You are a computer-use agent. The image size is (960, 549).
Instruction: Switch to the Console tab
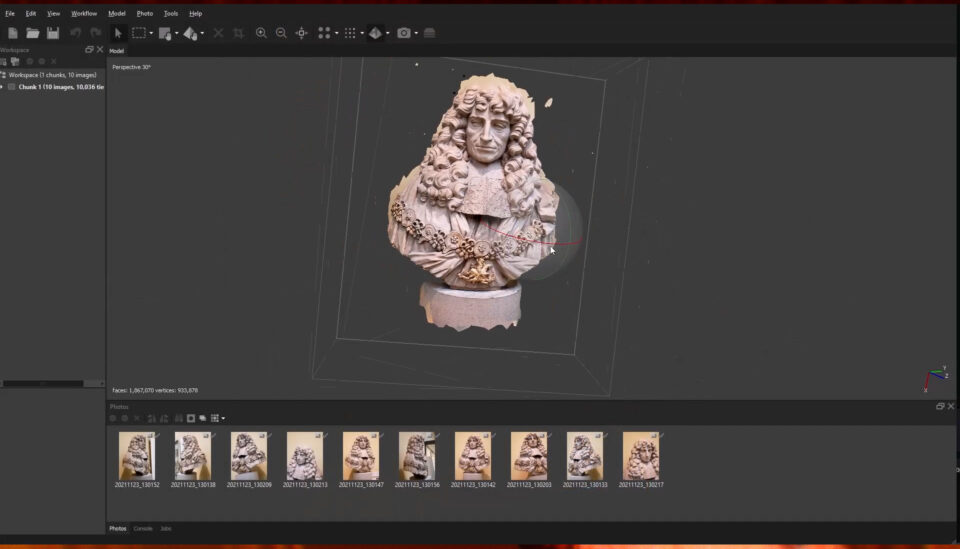(143, 528)
